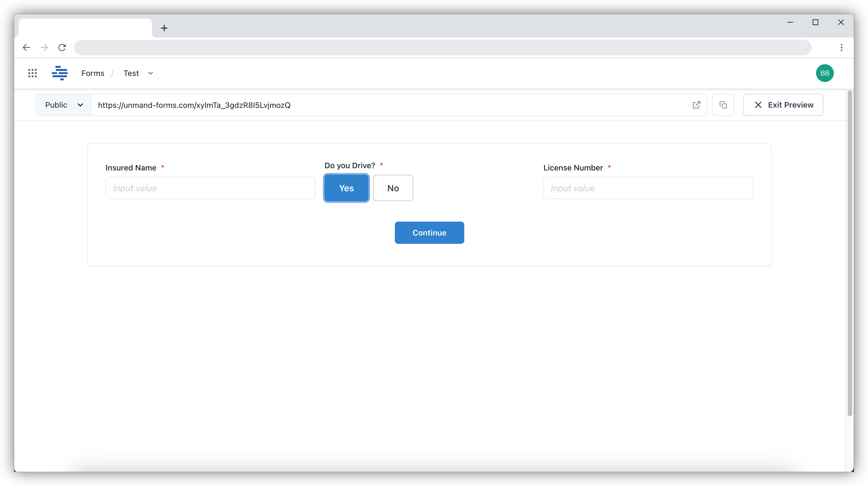Image resolution: width=868 pixels, height=486 pixels.
Task: Open the Public visibility dropdown
Action: [x=63, y=105]
